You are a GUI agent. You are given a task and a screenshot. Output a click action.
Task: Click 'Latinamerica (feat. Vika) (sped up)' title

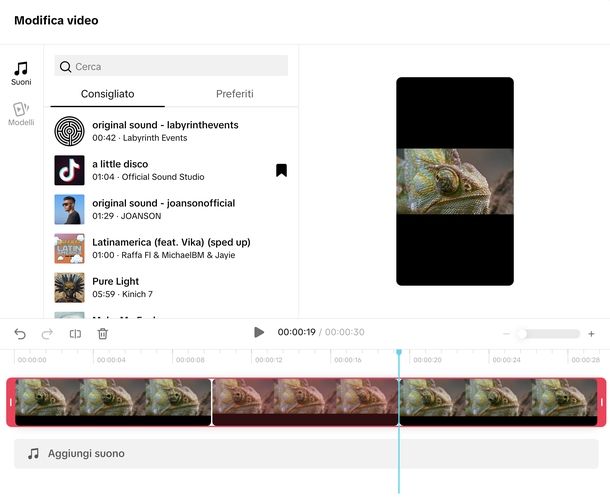point(171,242)
